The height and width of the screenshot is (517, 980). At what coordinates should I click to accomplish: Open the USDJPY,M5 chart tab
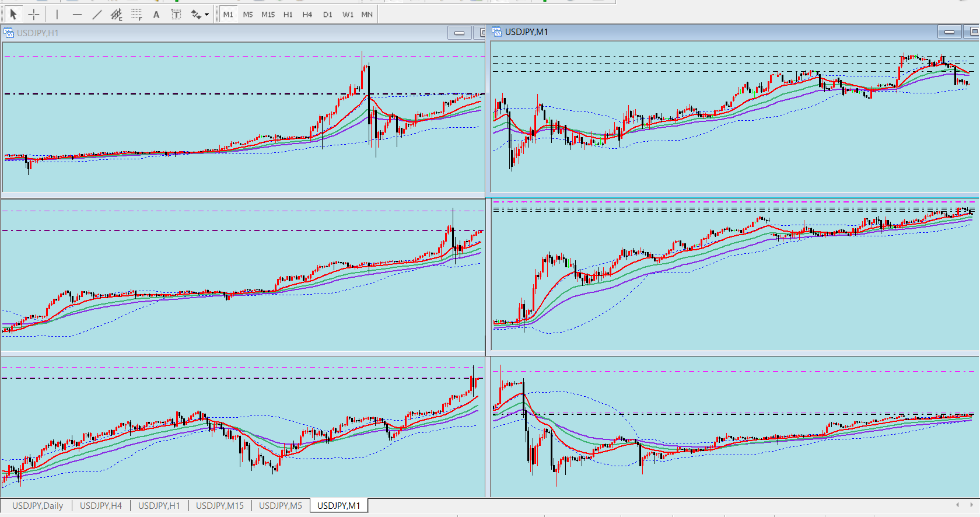pyautogui.click(x=281, y=506)
